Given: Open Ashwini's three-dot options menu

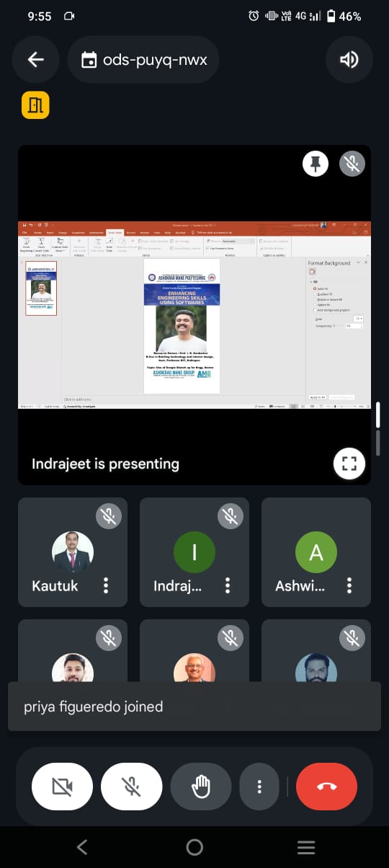Looking at the screenshot, I should [x=349, y=585].
